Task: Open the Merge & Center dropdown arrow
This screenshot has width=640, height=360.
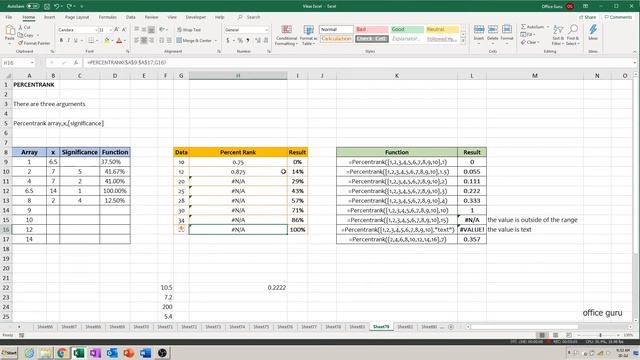Action: [216, 41]
